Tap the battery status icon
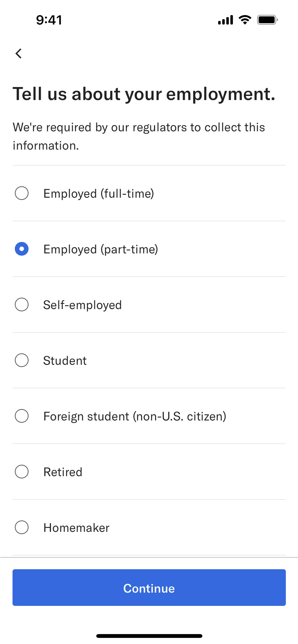This screenshot has height=644, width=298. click(x=267, y=20)
